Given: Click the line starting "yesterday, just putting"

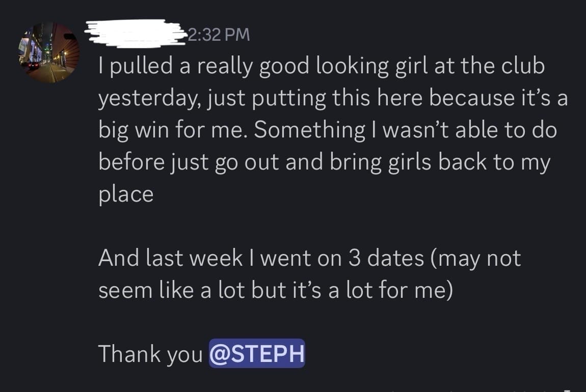Looking at the screenshot, I should 333,98.
